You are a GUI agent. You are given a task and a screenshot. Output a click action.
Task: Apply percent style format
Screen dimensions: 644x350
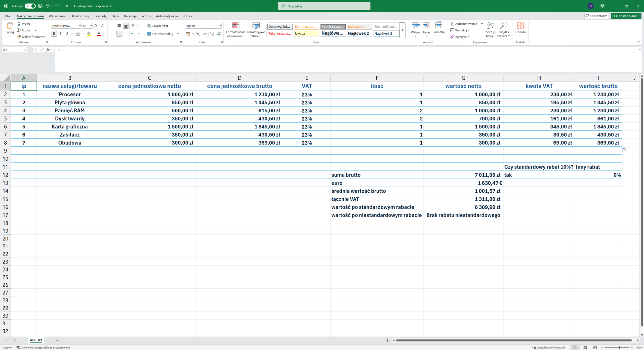[198, 34]
